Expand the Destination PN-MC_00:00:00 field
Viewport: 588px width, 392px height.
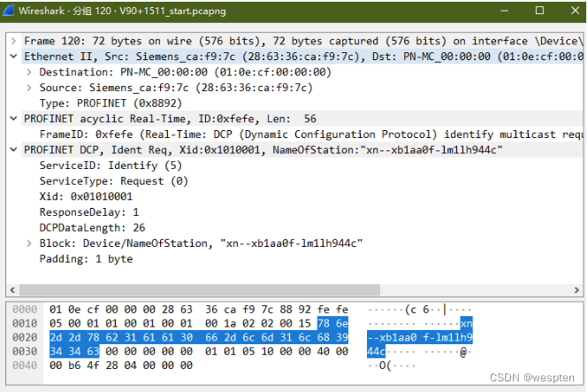pyautogui.click(x=29, y=72)
